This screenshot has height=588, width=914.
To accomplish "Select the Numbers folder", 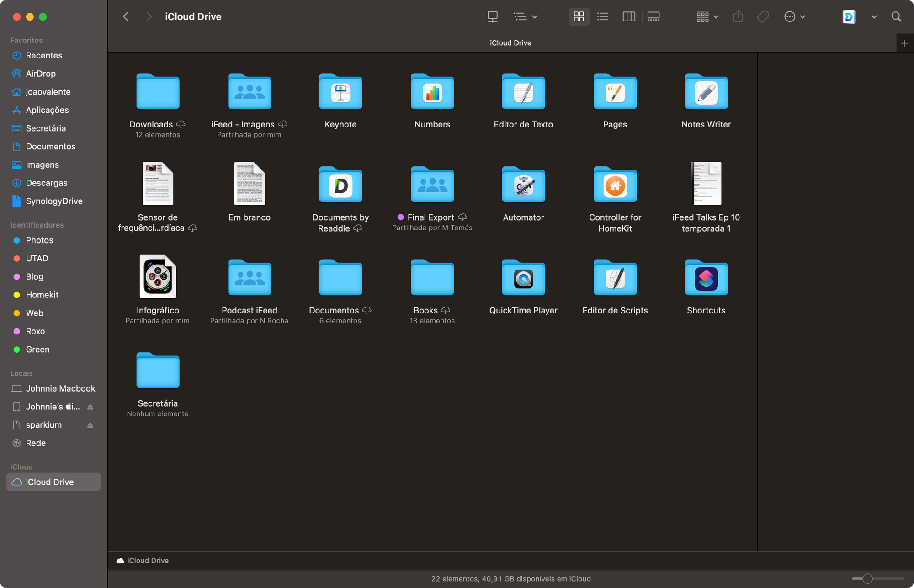I will (x=432, y=92).
